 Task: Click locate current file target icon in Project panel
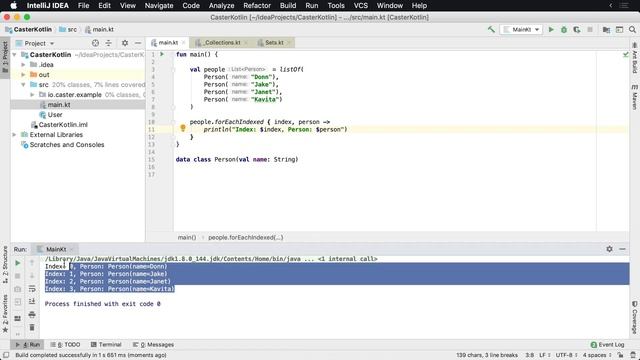[95, 43]
